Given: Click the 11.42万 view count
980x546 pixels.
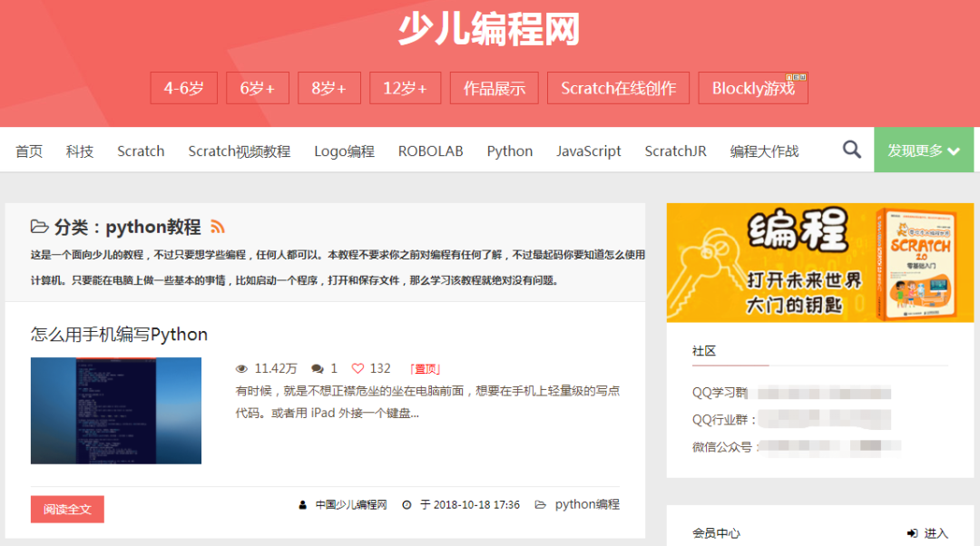Looking at the screenshot, I should pyautogui.click(x=276, y=368).
